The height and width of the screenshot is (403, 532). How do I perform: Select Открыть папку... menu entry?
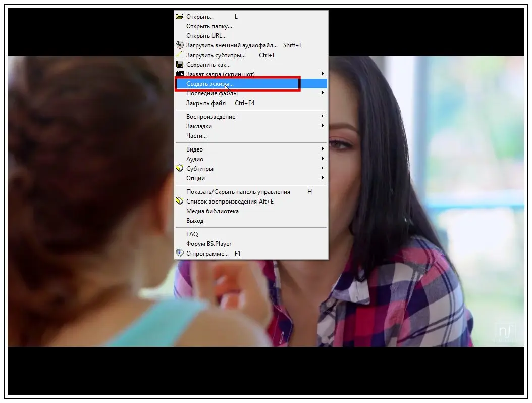point(251,26)
